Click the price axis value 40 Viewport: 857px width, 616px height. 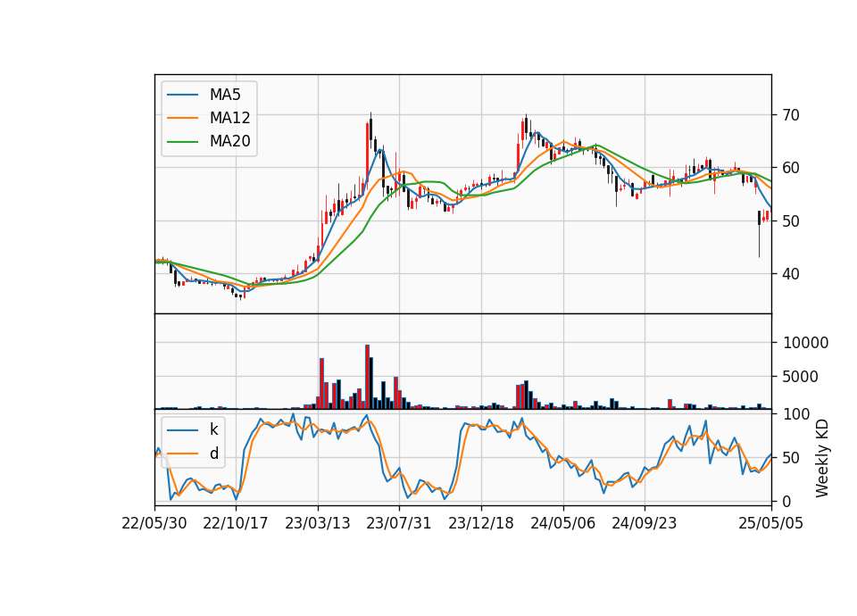pos(791,274)
